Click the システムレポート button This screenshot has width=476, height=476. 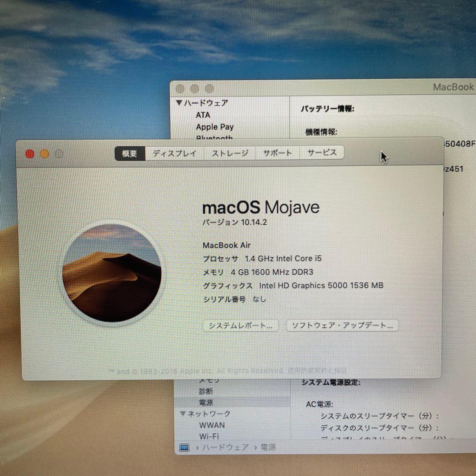[x=240, y=326]
